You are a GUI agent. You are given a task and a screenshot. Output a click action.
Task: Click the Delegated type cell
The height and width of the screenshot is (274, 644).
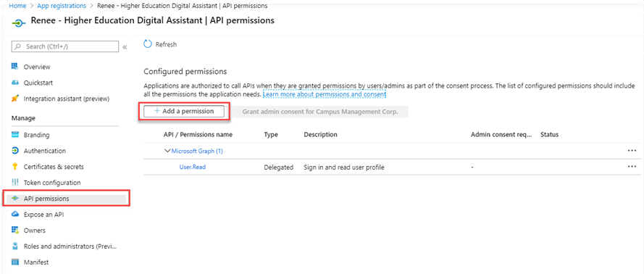(278, 167)
